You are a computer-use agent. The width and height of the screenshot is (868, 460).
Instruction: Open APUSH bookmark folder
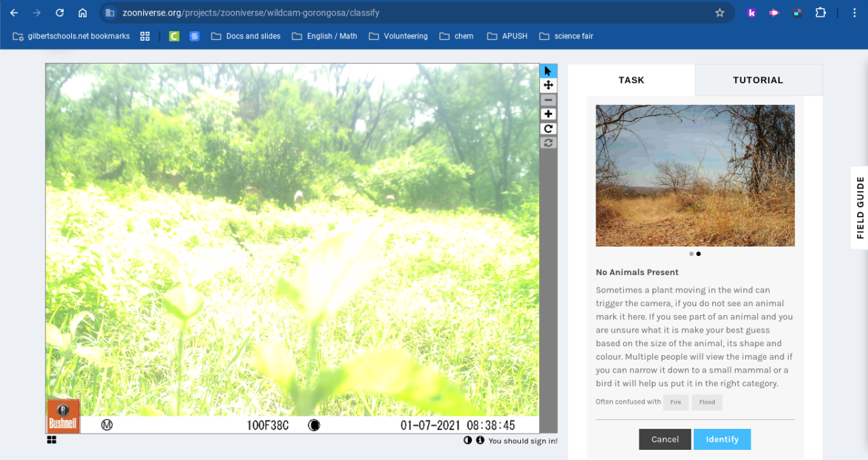tap(507, 36)
